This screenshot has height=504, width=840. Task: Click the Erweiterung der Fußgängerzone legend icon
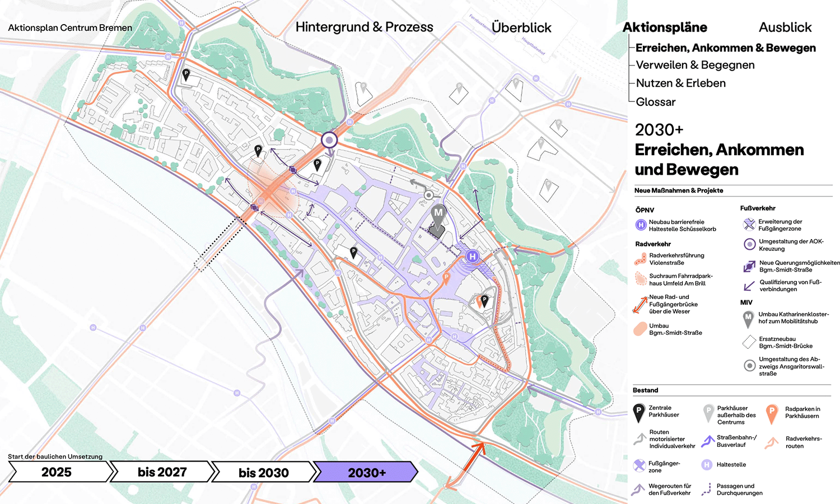point(749,225)
